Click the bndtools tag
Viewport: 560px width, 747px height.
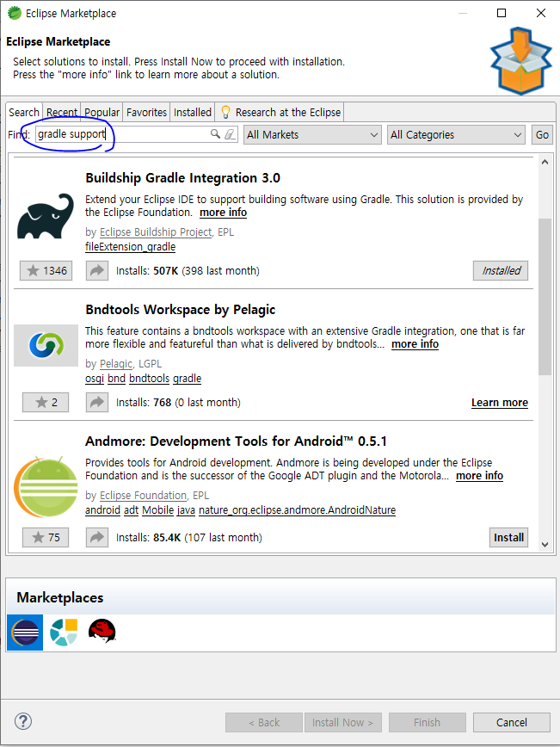[149, 379]
